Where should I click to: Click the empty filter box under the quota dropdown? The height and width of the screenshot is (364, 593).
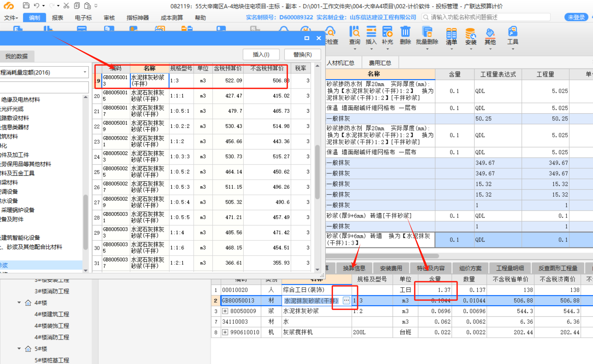(x=44, y=87)
